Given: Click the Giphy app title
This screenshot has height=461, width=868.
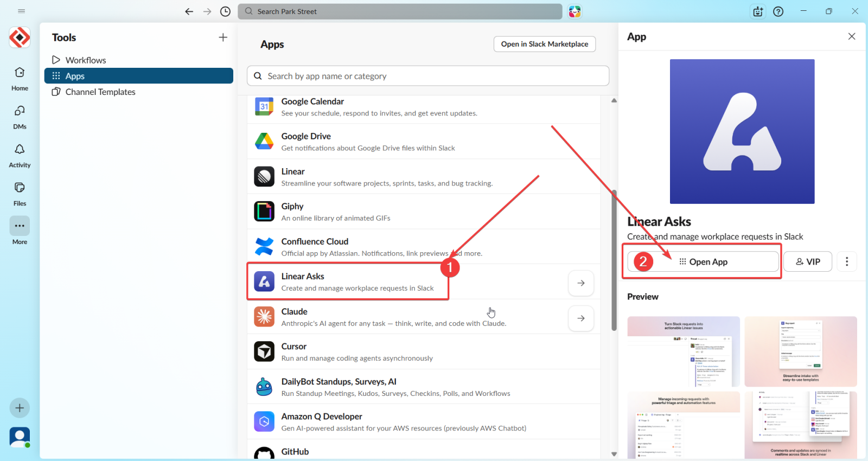Looking at the screenshot, I should (292, 206).
